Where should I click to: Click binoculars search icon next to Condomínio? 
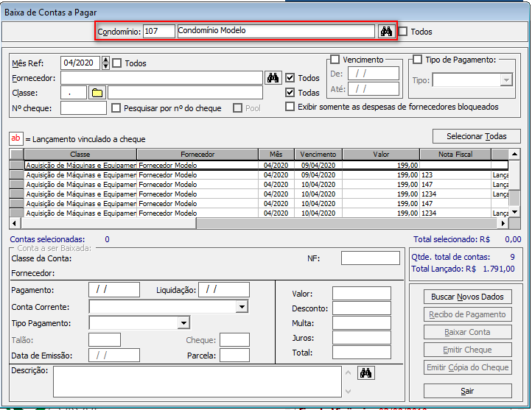pyautogui.click(x=386, y=31)
